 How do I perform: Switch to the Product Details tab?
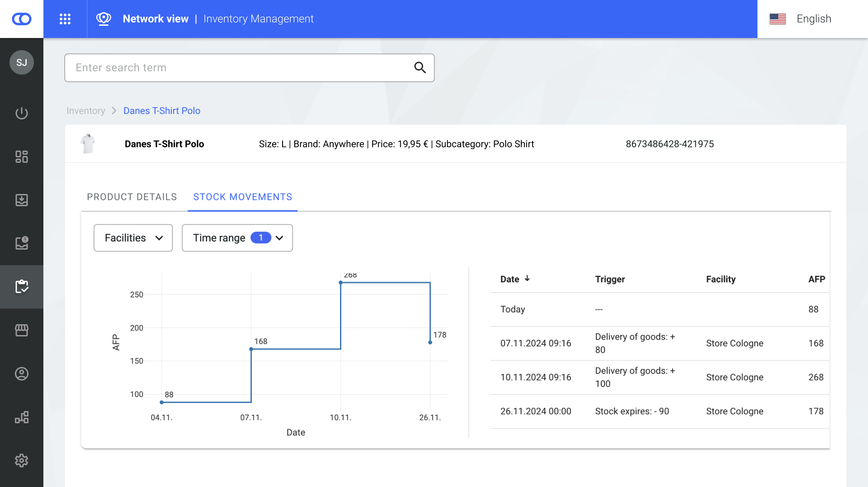click(132, 197)
